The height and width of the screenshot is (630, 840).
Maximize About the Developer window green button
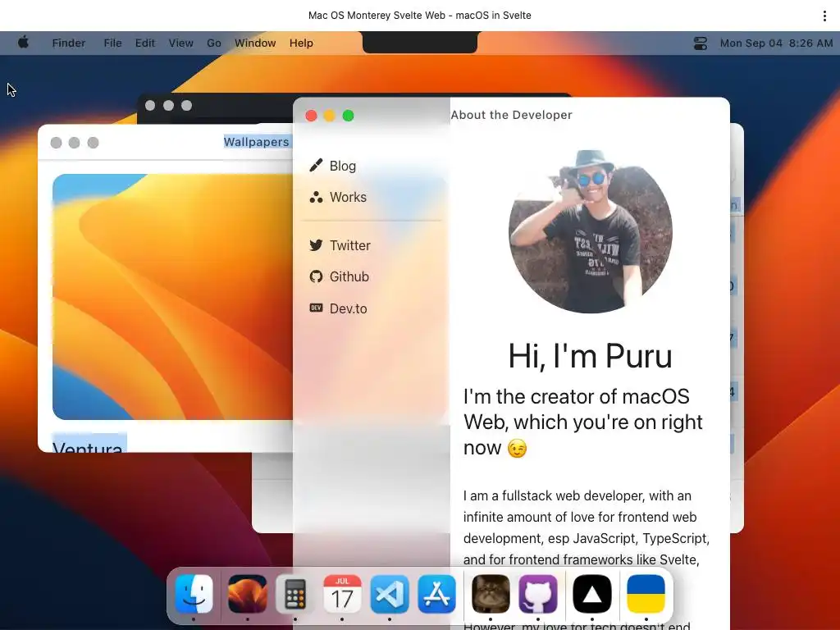pyautogui.click(x=348, y=116)
